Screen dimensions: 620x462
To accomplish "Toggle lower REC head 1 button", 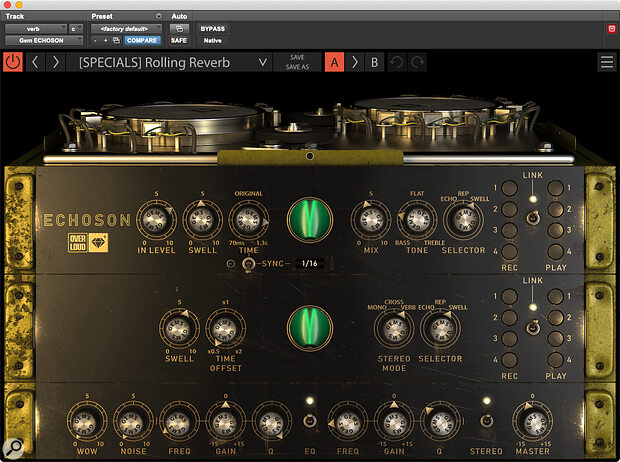I will 509,297.
